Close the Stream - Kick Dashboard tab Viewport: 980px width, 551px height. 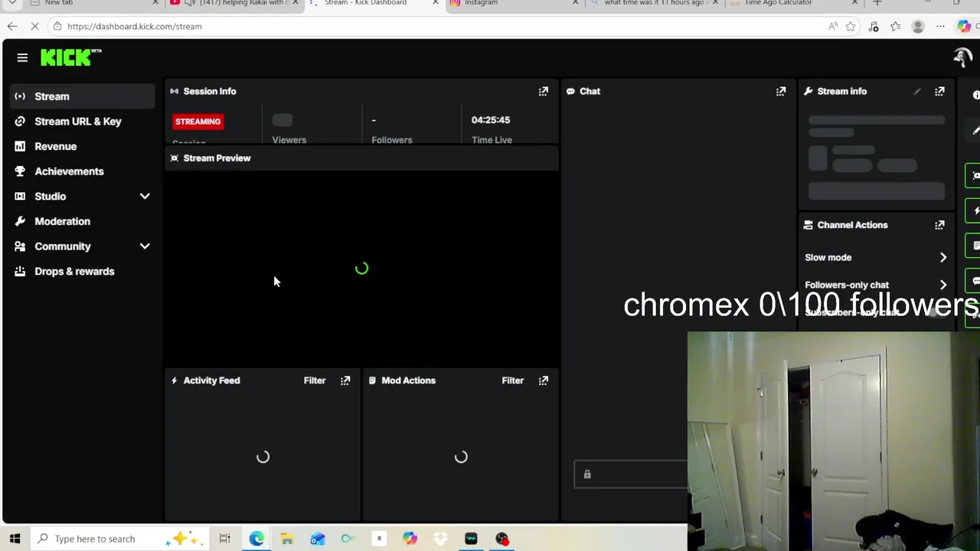click(x=436, y=3)
